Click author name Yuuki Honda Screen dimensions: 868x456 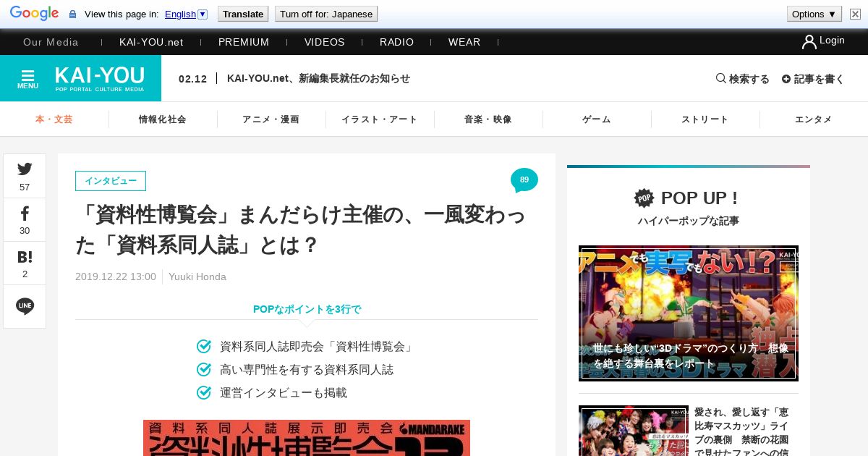197,276
